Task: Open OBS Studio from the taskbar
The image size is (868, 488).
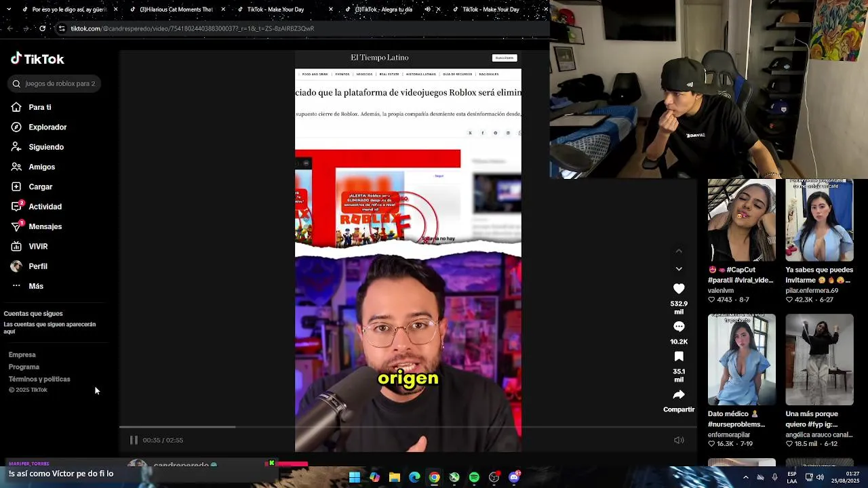Action: [x=494, y=477]
